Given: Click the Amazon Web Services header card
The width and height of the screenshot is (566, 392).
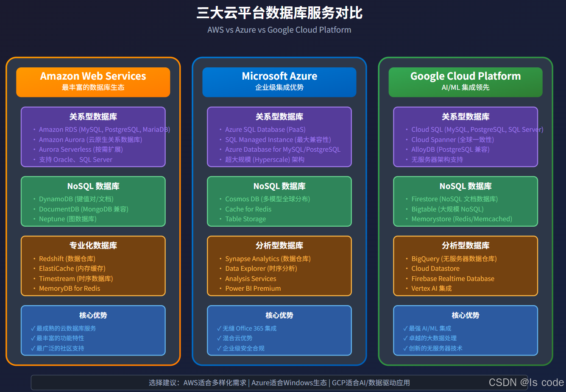Looking at the screenshot, I should click(x=93, y=82).
